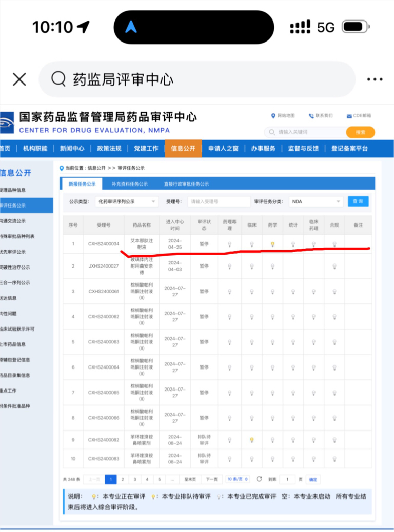Click 药理毒理 bulb icon for CXHS2400065
394x532 pixels.
230,393
